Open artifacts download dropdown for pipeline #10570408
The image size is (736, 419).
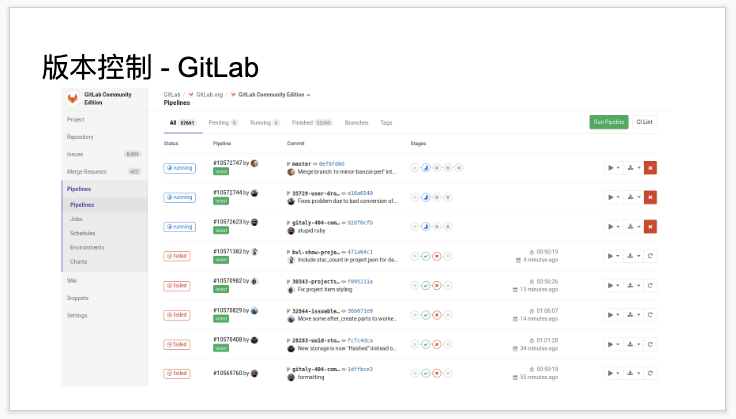[x=634, y=344]
